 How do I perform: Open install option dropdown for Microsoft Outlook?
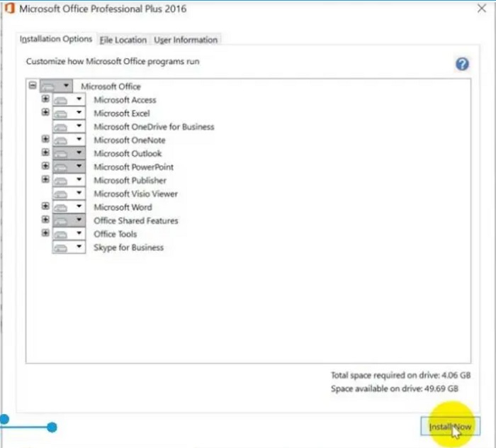pyautogui.click(x=69, y=153)
